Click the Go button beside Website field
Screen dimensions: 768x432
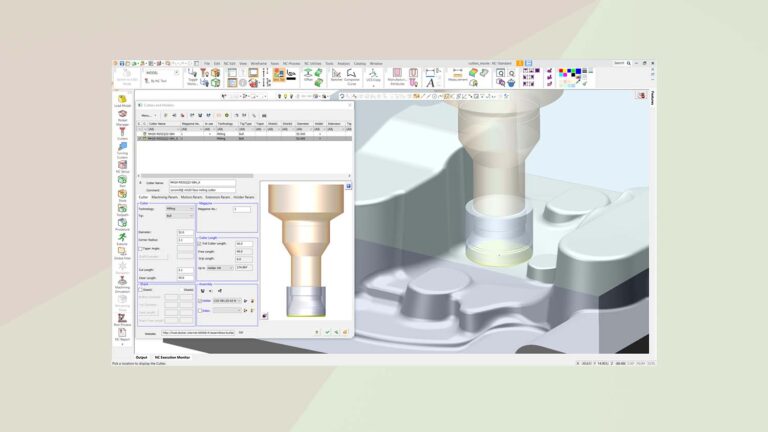click(241, 333)
